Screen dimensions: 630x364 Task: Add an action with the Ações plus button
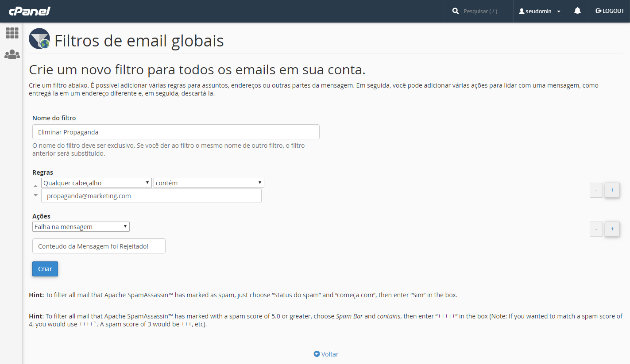click(612, 229)
